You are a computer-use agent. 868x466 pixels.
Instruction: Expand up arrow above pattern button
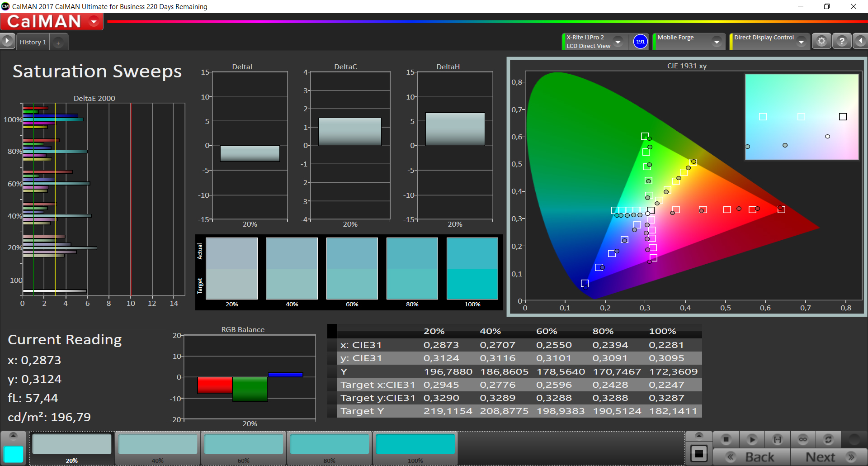pos(699,436)
